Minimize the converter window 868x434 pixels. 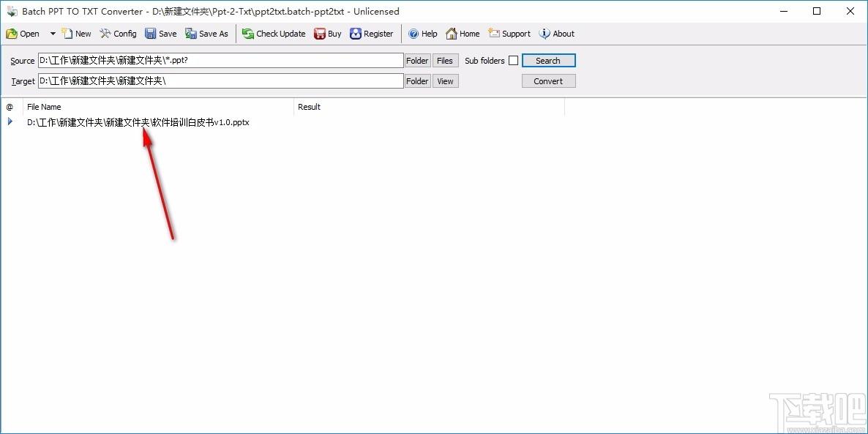[783, 11]
